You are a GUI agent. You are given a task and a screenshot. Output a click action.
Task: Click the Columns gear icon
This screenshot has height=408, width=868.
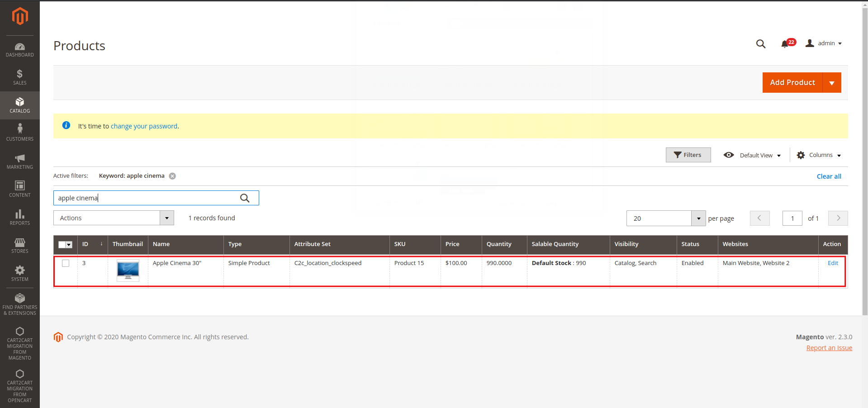pyautogui.click(x=801, y=155)
